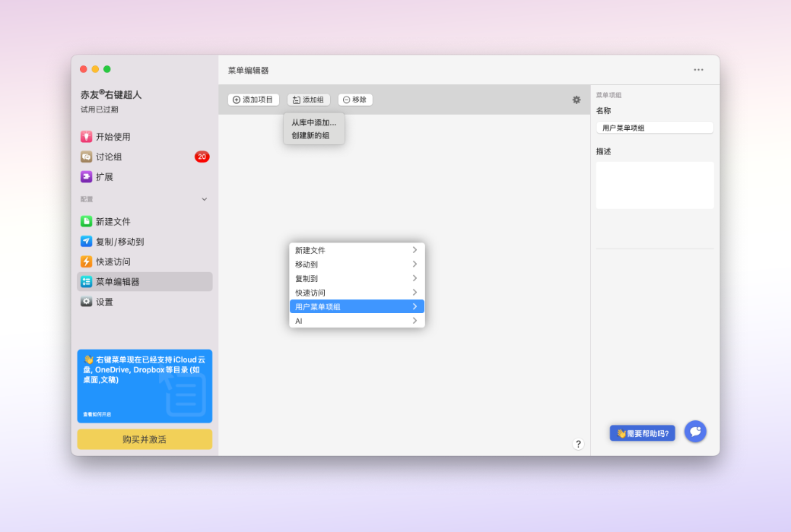
Task: Open the 开始使用 sidebar icon
Action: 86,137
